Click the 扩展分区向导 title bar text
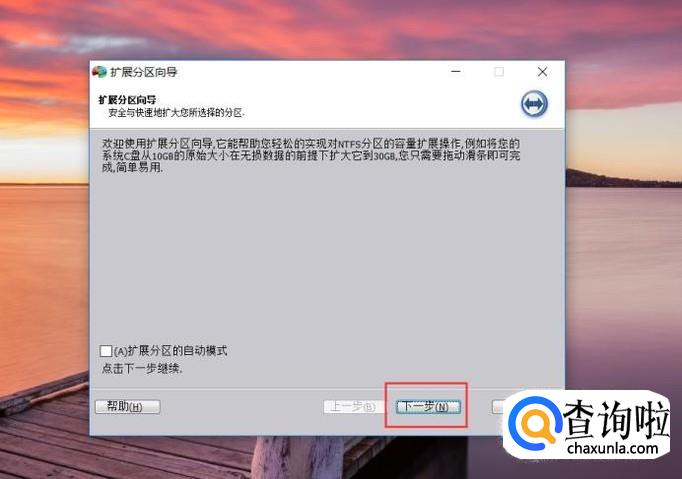The height and width of the screenshot is (479, 682). (x=144, y=72)
